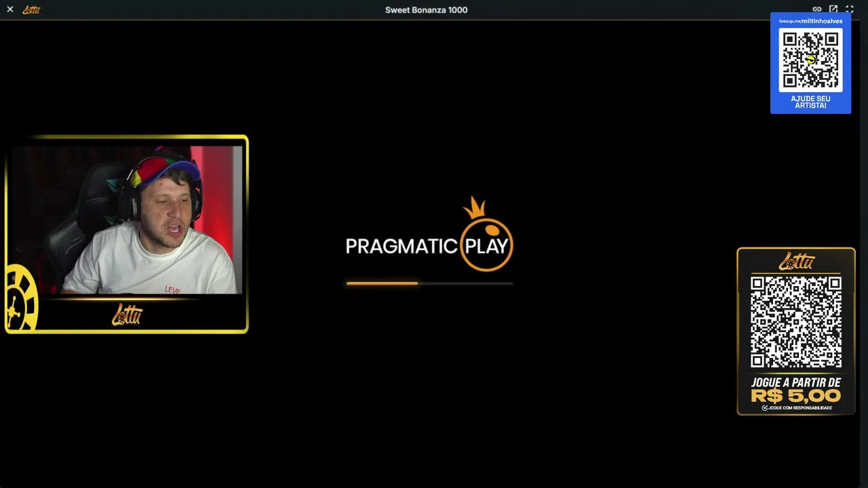Click the QR code above Ajude Seu Artista
This screenshot has width=868, height=488.
pos(810,60)
